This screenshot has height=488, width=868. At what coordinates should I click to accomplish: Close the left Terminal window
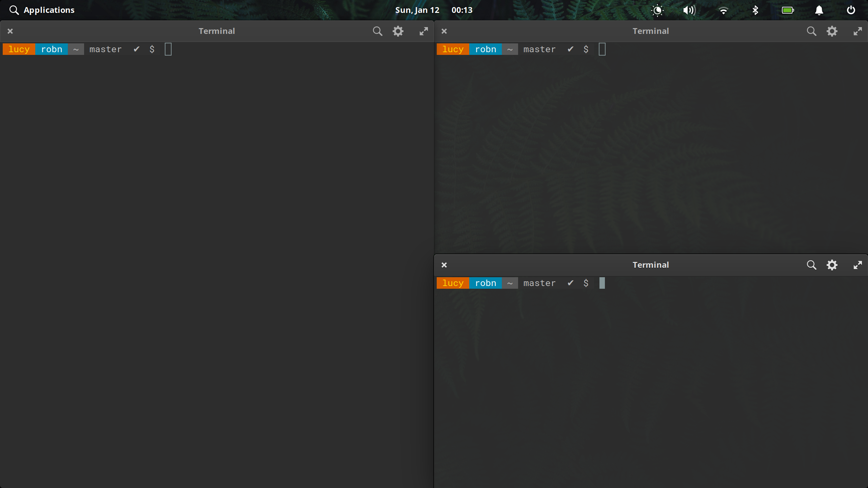10,31
